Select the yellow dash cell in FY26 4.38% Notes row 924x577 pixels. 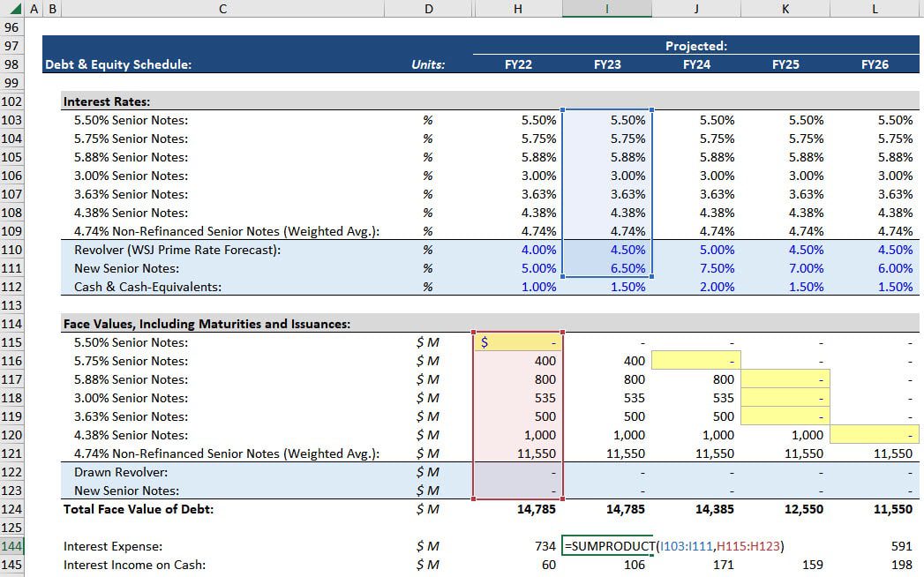tap(875, 435)
